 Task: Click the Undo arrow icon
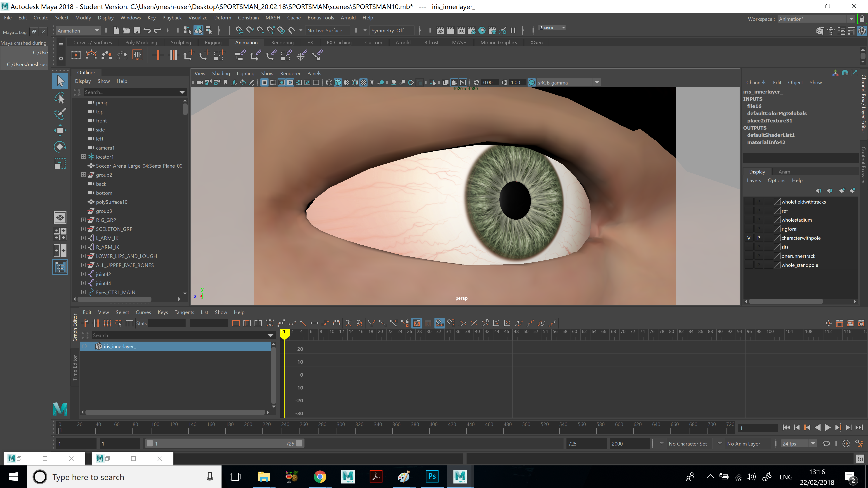[x=147, y=30]
